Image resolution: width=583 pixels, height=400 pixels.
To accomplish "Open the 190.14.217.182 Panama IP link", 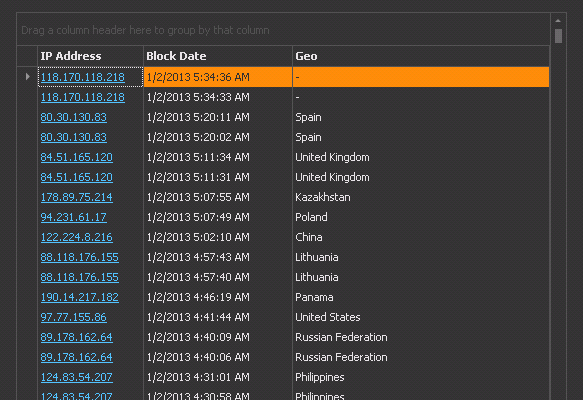I will tap(80, 297).
